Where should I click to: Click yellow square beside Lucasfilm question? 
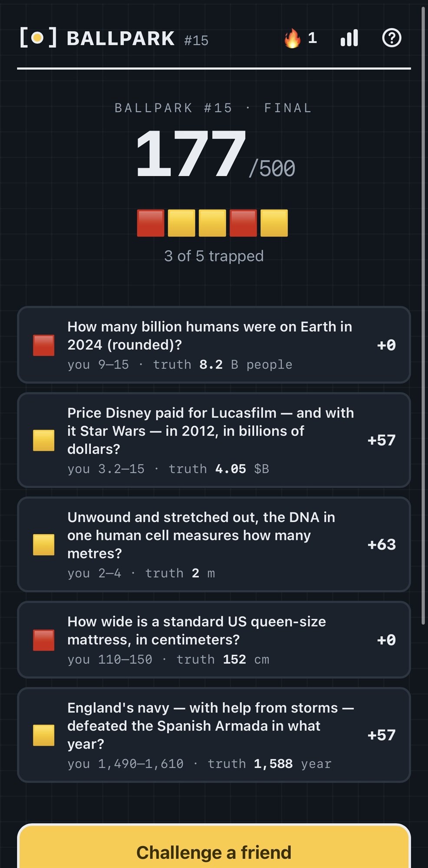pyautogui.click(x=44, y=441)
